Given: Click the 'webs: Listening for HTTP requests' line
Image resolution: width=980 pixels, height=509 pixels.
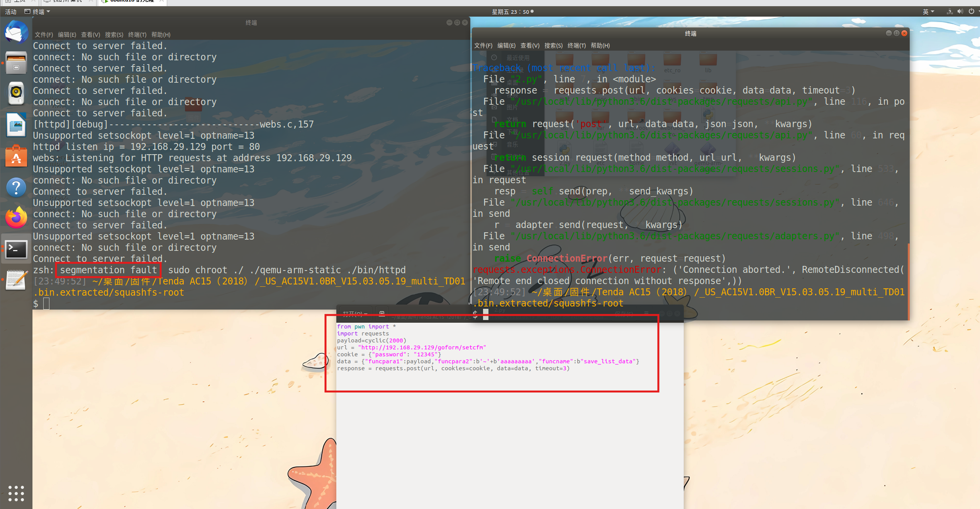Looking at the screenshot, I should pos(192,158).
